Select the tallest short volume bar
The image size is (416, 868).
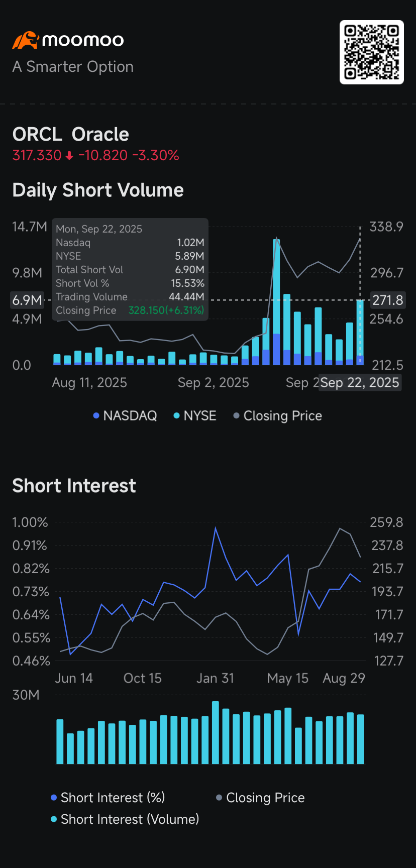(x=276, y=301)
